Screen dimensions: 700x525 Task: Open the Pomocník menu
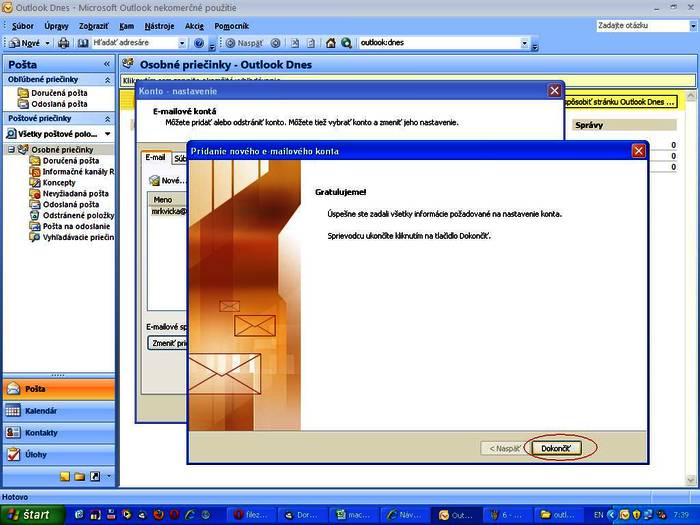coord(232,26)
